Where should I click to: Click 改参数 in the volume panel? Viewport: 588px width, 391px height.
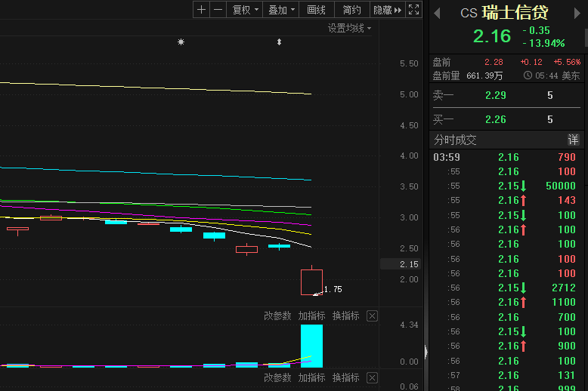tap(277, 316)
